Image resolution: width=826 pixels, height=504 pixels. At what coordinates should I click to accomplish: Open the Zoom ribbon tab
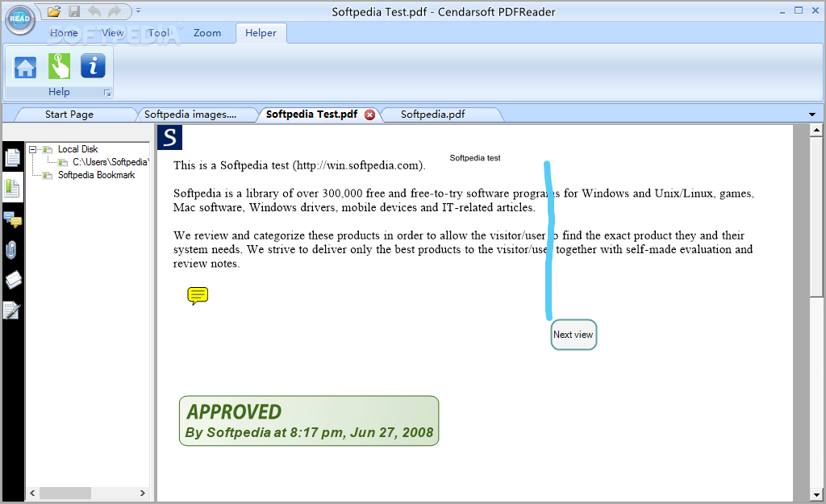pyautogui.click(x=207, y=32)
